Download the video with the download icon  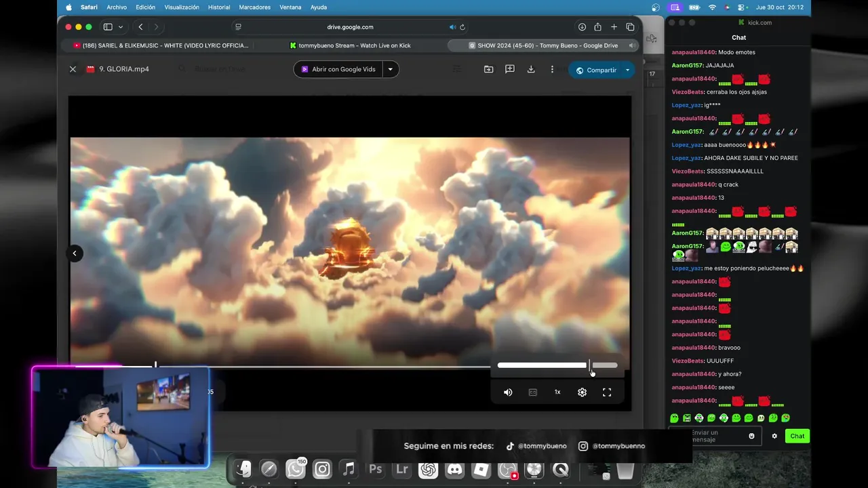tap(531, 69)
